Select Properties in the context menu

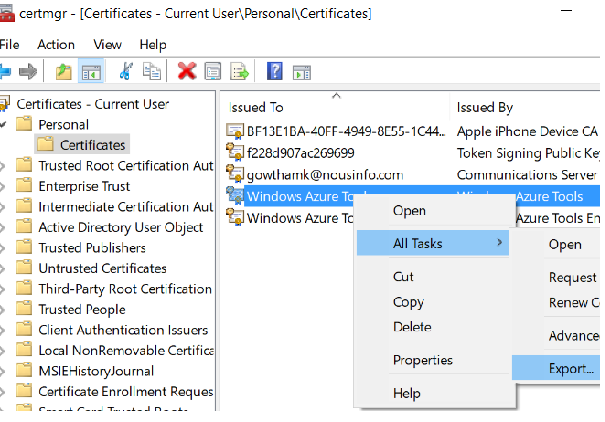coord(422,360)
